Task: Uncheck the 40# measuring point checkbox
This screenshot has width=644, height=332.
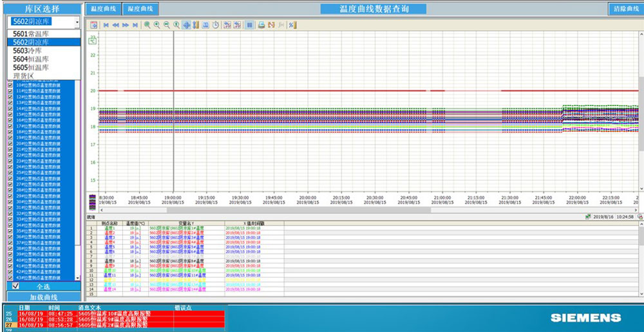Action: (x=10, y=260)
